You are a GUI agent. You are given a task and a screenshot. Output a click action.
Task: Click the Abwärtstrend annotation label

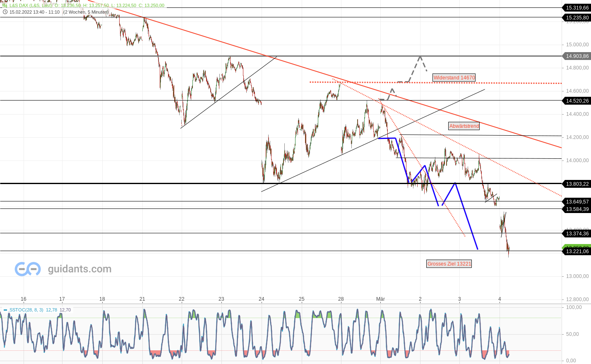464,126
